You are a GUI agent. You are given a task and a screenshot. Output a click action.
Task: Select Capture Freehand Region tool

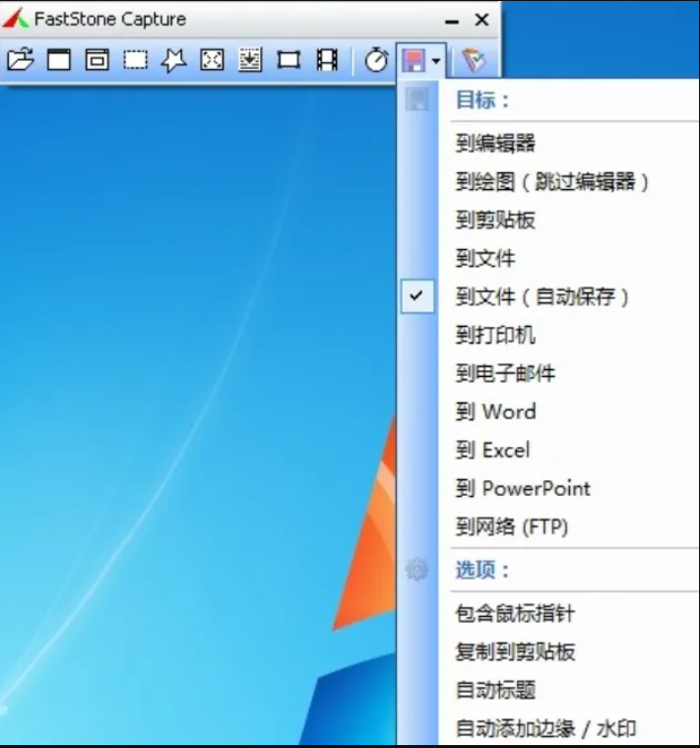(x=173, y=61)
